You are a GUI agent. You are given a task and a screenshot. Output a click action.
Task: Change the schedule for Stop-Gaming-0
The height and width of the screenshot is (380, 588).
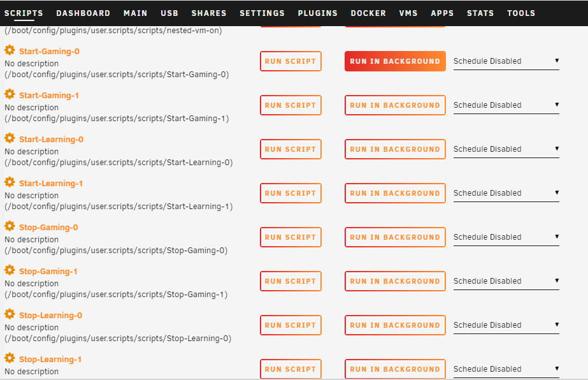506,237
